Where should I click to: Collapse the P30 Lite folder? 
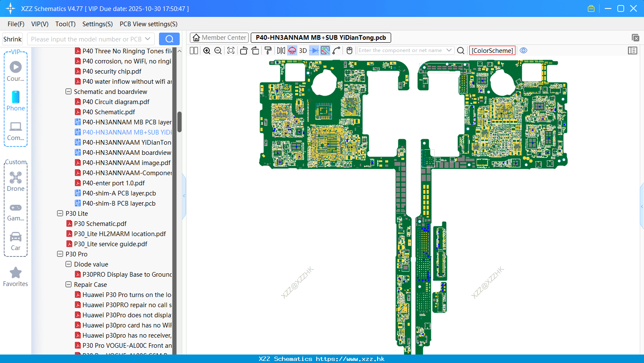(x=60, y=213)
